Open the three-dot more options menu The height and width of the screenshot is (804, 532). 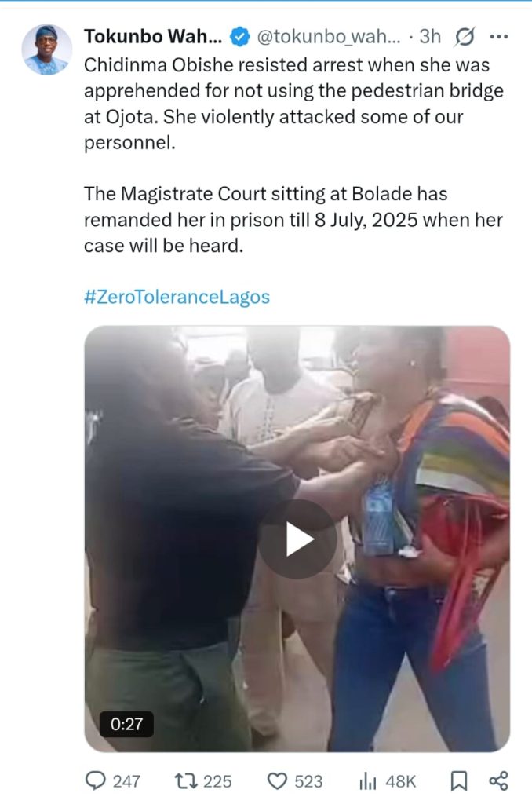[499, 36]
